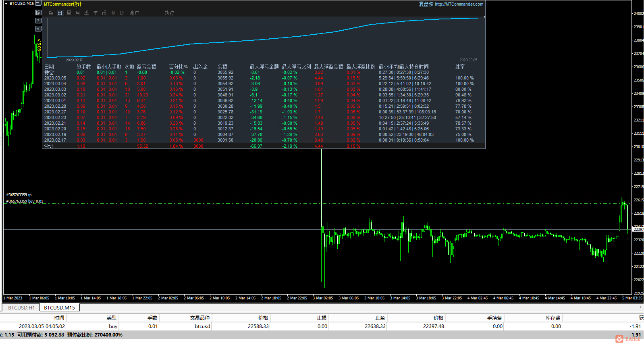Click the 合计 totals row label
The height and width of the screenshot is (345, 644).
[x=49, y=146]
